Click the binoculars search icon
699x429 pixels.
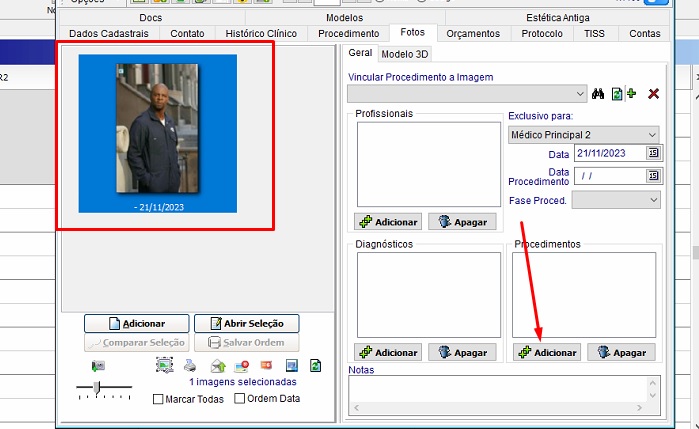pos(598,94)
